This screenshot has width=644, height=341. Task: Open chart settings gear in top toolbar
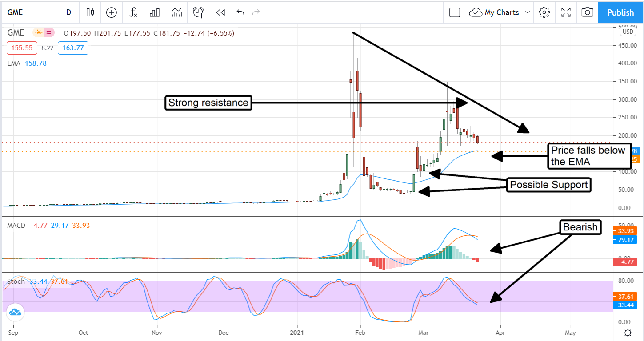coord(544,12)
